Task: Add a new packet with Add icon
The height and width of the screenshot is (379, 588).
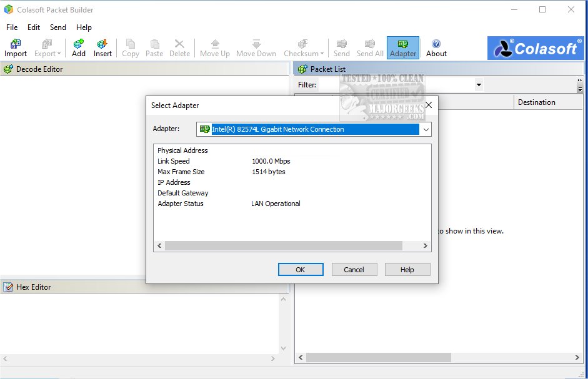Action: (79, 47)
